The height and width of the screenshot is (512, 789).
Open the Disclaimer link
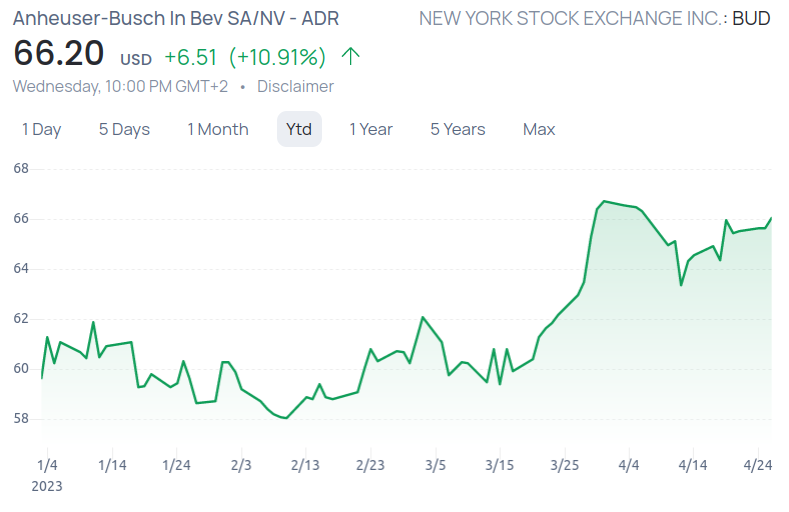[295, 87]
